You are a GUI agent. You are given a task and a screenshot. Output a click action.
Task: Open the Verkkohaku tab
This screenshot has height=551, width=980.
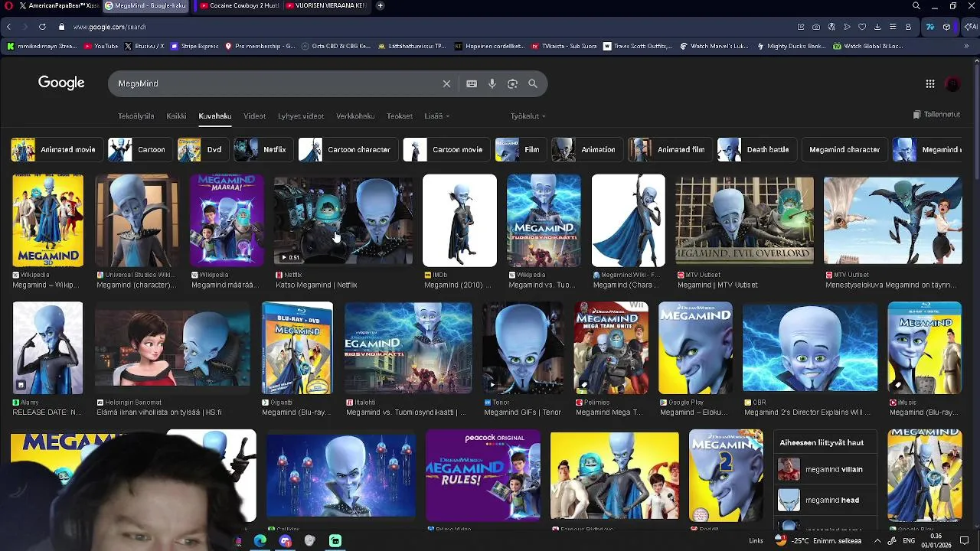tap(355, 116)
